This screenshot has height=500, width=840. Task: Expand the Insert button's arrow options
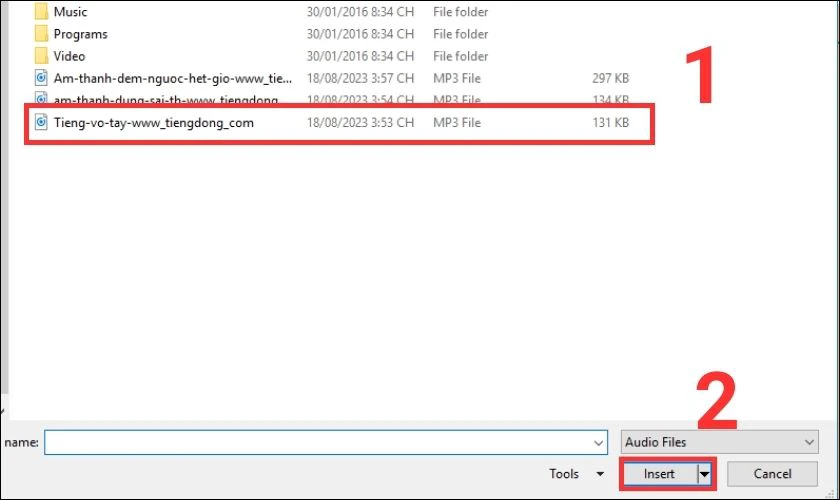pos(704,474)
